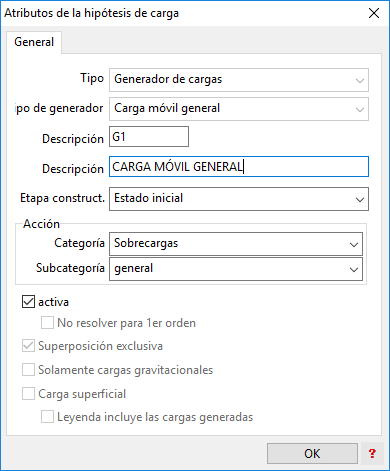Screen dimensions: 390x471
Task: Expand the generator type Carga móvil general dropdown
Action: pos(360,109)
